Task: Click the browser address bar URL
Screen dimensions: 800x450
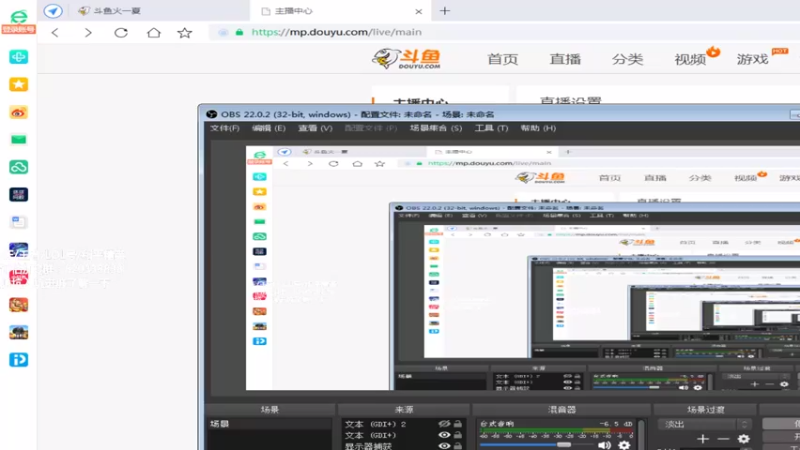Action: [x=337, y=32]
